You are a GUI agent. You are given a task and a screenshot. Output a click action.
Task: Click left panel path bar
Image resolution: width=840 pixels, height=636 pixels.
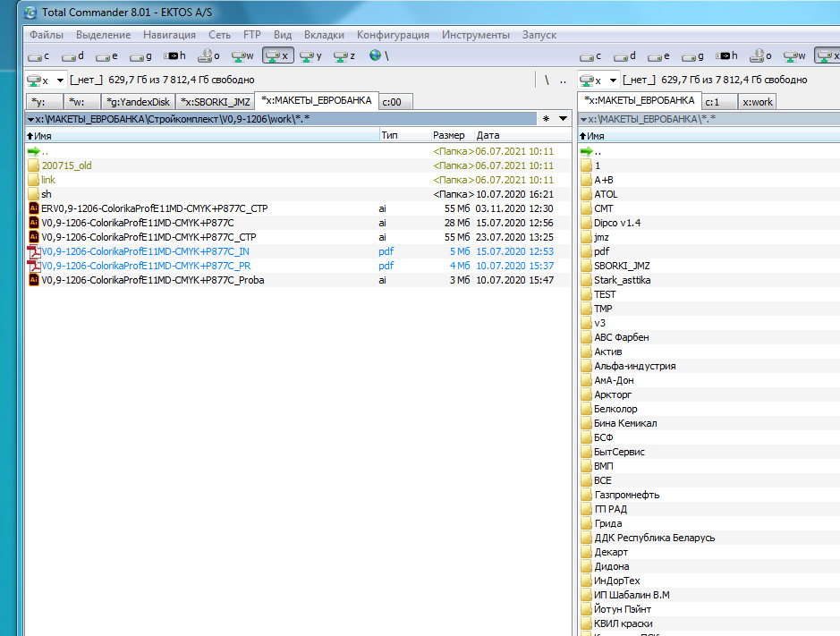click(x=281, y=118)
